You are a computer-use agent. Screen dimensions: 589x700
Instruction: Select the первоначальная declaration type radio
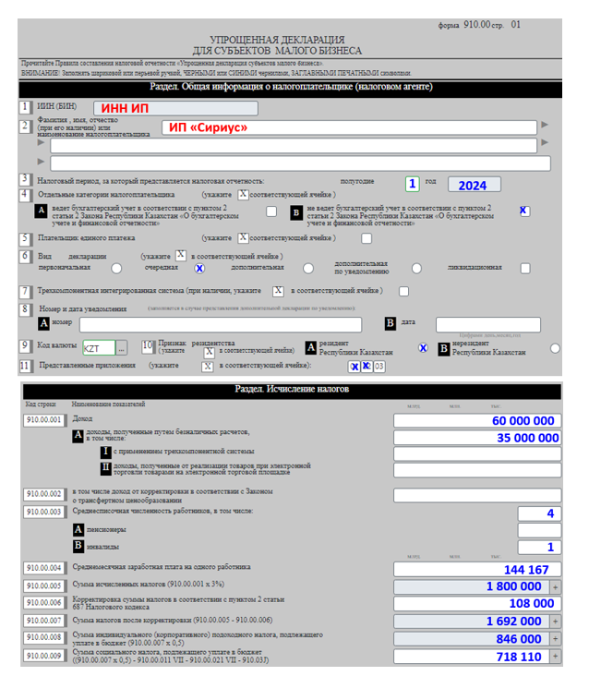(116, 269)
